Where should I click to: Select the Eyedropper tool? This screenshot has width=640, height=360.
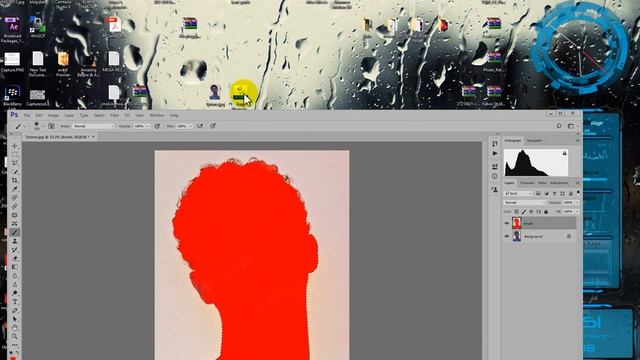pos(15,189)
